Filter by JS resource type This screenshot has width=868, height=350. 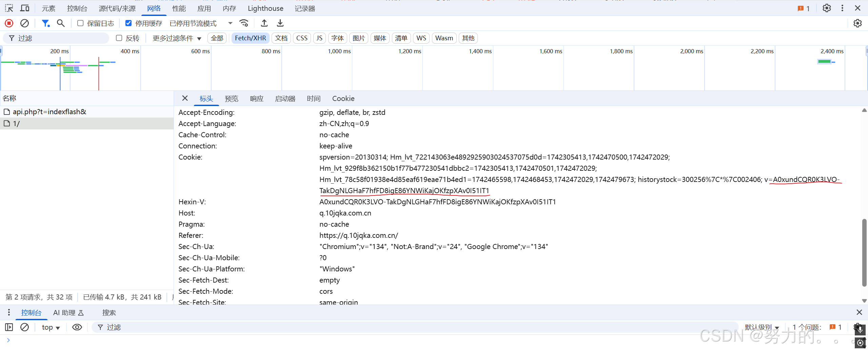(319, 38)
